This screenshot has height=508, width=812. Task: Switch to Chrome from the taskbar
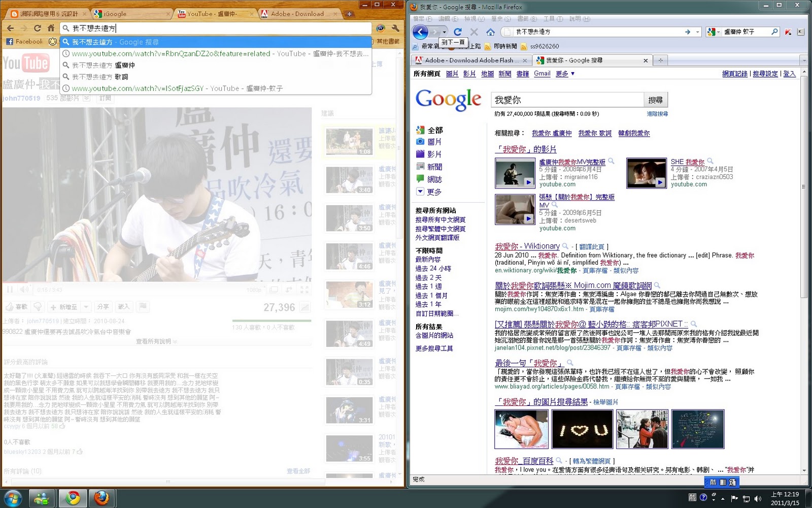(73, 498)
